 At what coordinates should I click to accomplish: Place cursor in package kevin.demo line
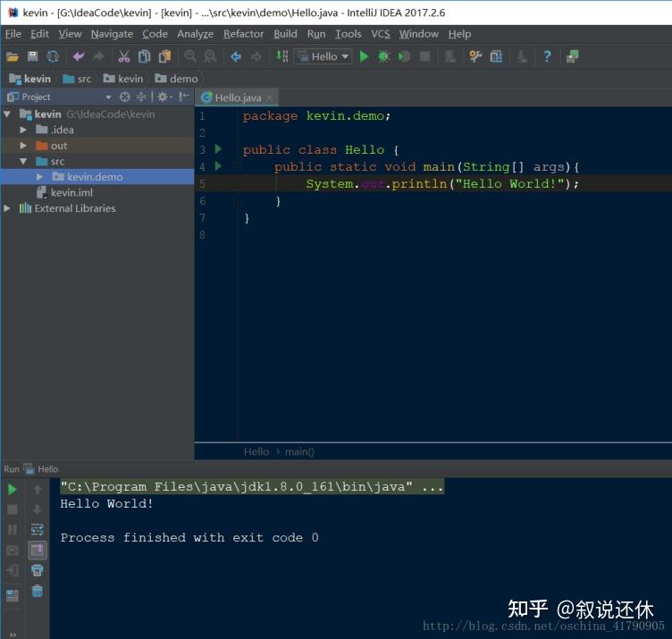316,115
